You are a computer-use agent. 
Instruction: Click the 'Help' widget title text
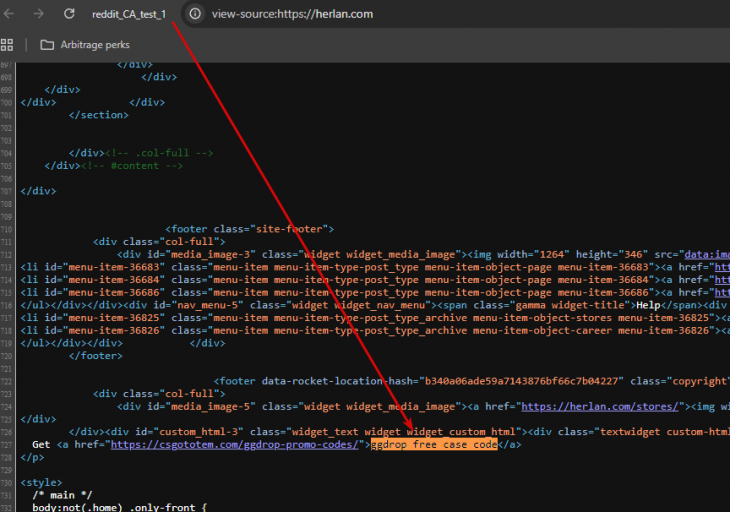click(x=648, y=305)
